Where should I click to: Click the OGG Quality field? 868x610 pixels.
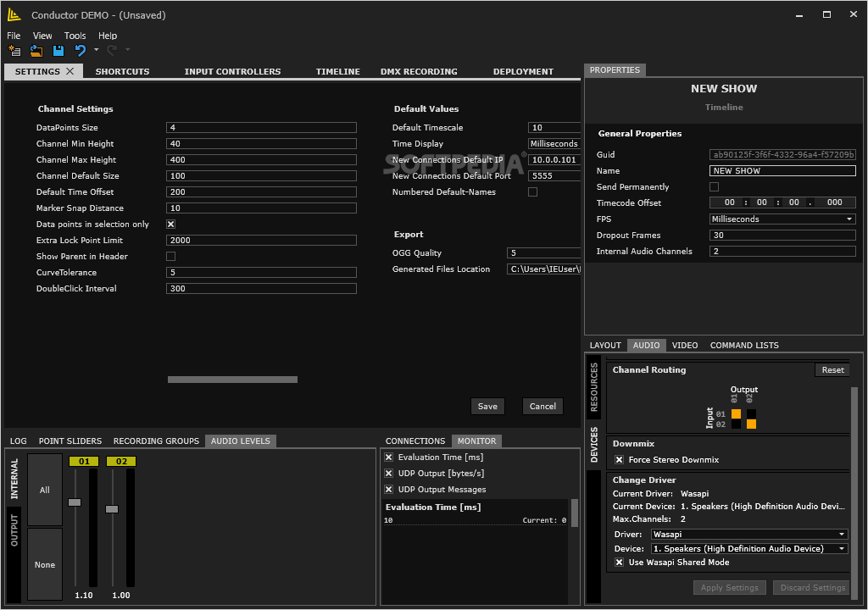543,253
